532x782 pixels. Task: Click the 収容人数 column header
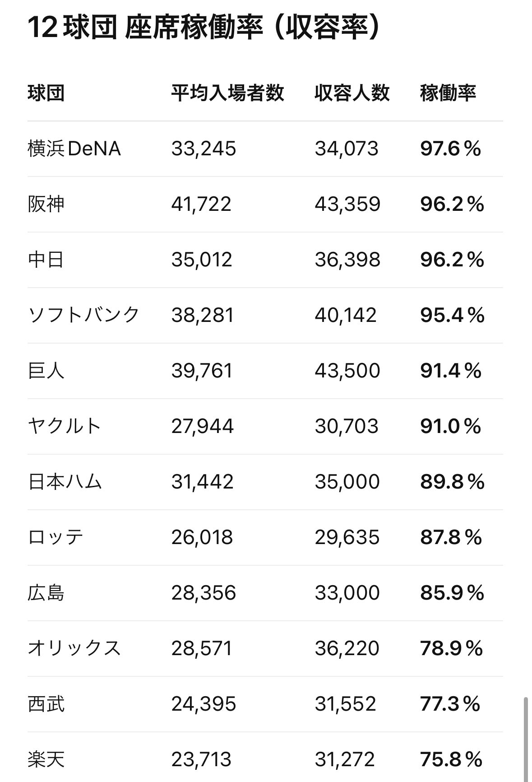(x=352, y=93)
